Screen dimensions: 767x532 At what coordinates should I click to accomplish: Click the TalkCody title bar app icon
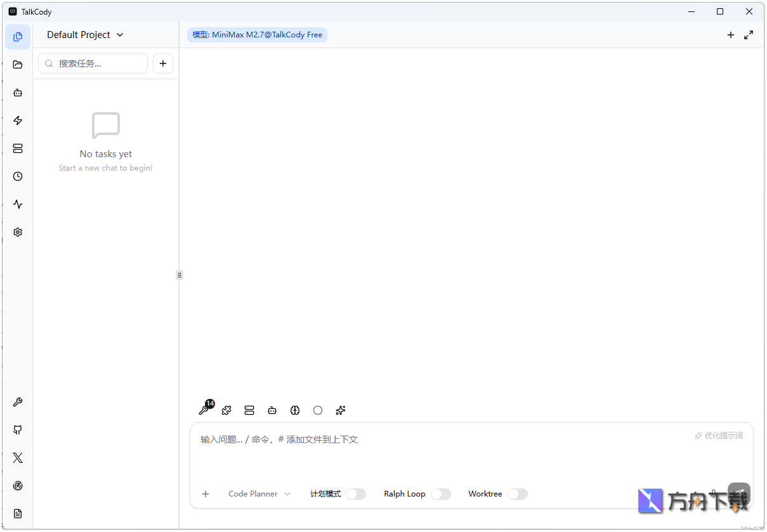point(13,11)
